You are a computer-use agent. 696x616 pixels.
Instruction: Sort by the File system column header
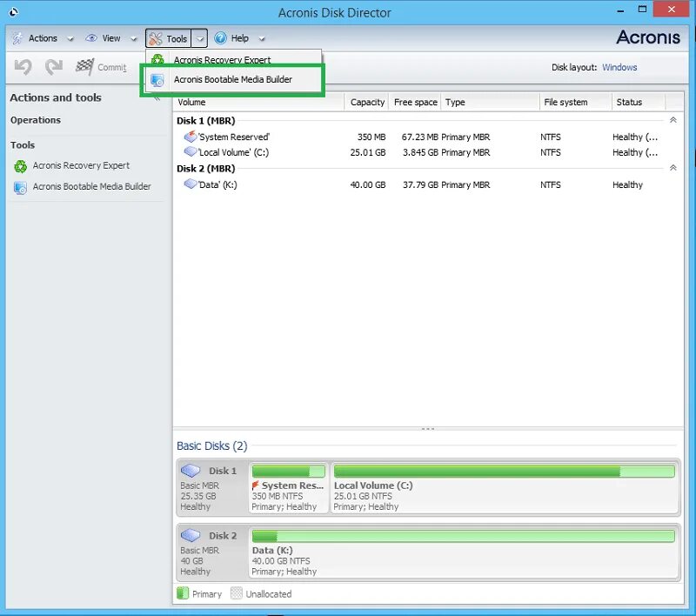[576, 102]
